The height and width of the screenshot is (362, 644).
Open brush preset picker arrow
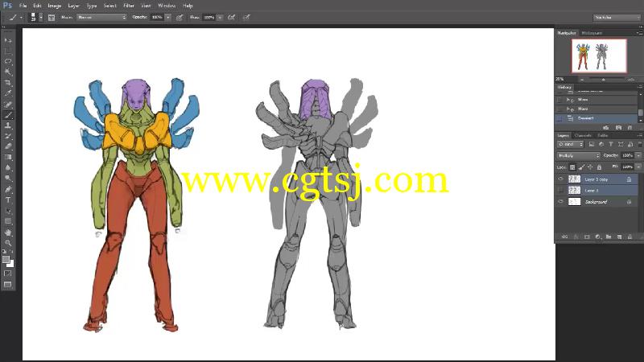coord(41,17)
